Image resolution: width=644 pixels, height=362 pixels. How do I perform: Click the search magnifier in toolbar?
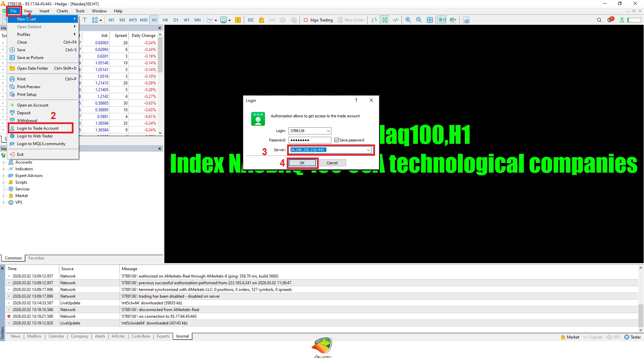[x=599, y=20]
